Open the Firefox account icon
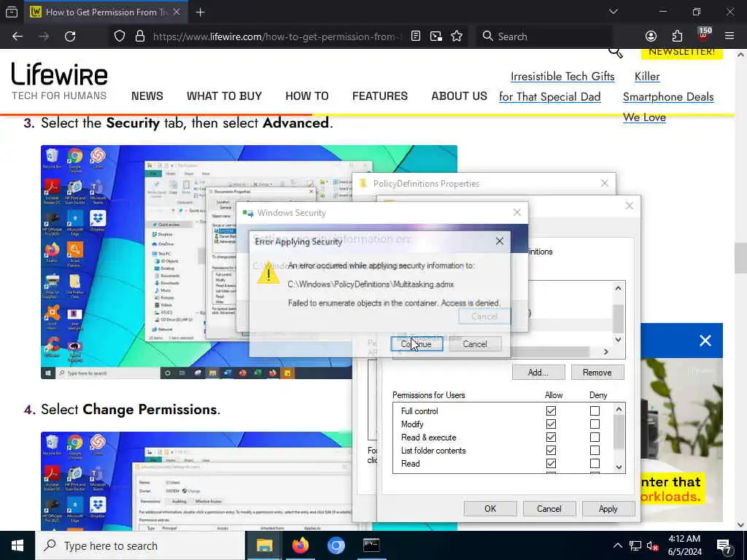The image size is (747, 560). [651, 36]
